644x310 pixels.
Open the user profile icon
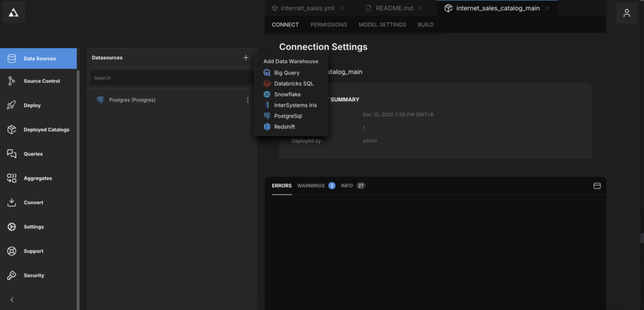coord(626,13)
